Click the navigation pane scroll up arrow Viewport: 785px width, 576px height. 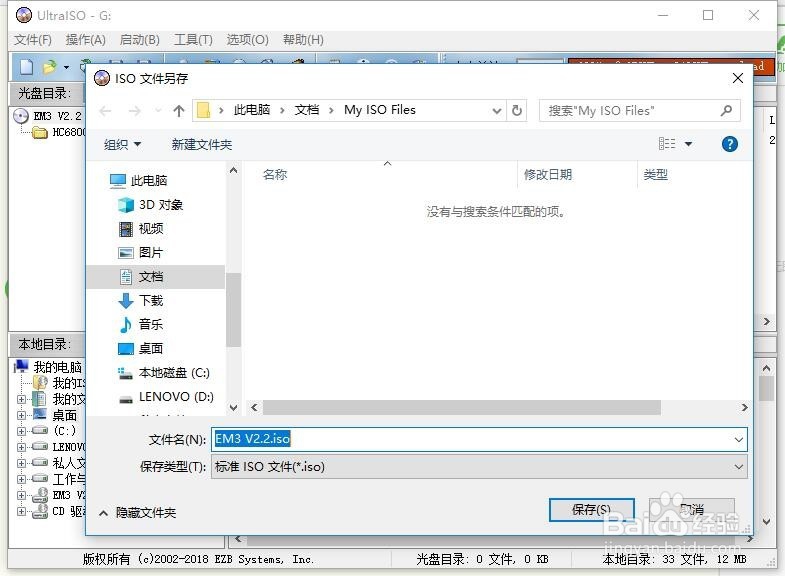[x=233, y=170]
